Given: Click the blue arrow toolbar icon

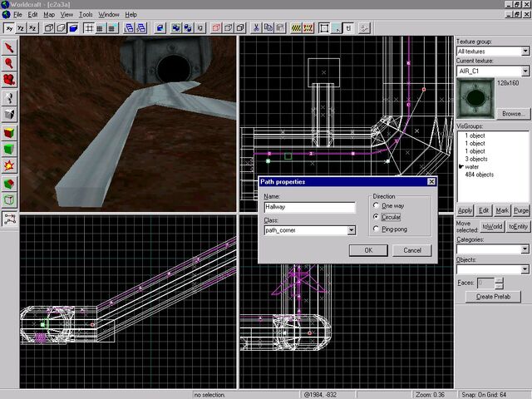Looking at the screenshot, I should (x=160, y=28).
